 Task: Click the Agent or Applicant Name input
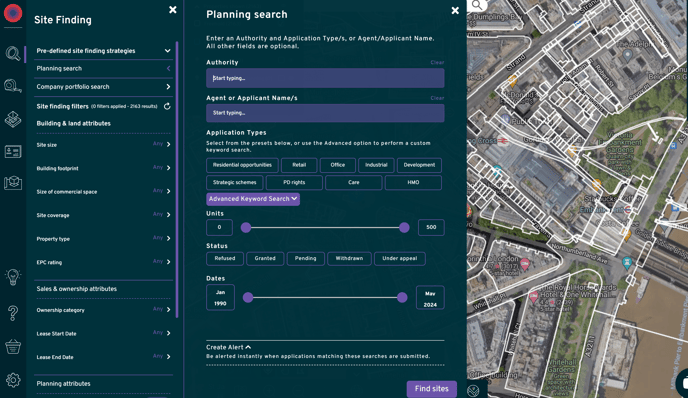[325, 113]
